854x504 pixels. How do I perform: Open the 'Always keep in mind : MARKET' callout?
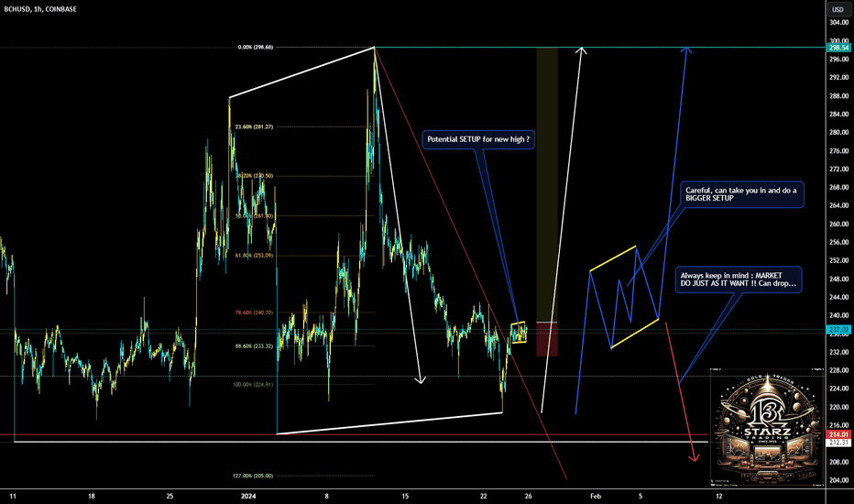click(x=739, y=279)
